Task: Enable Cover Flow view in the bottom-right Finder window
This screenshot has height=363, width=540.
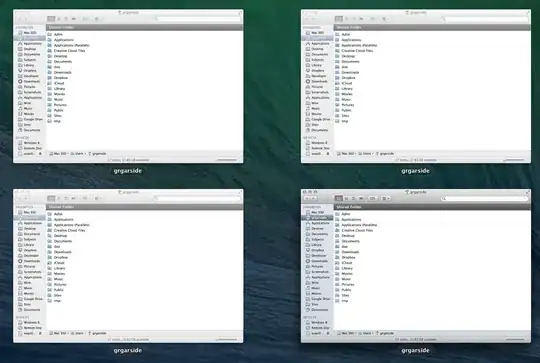Action: click(361, 198)
